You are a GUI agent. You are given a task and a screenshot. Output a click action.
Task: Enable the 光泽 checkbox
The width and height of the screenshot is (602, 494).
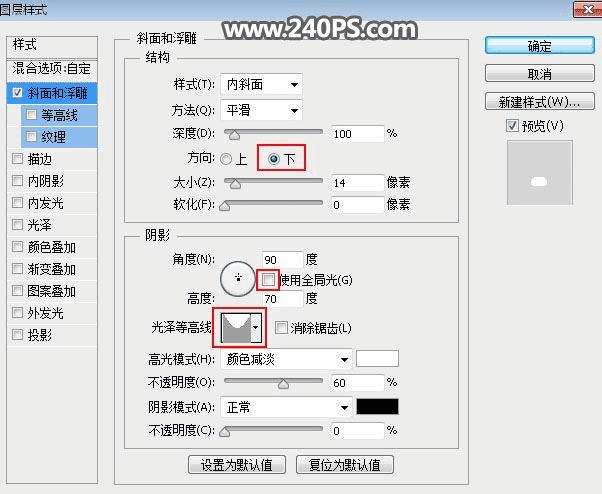click(17, 224)
